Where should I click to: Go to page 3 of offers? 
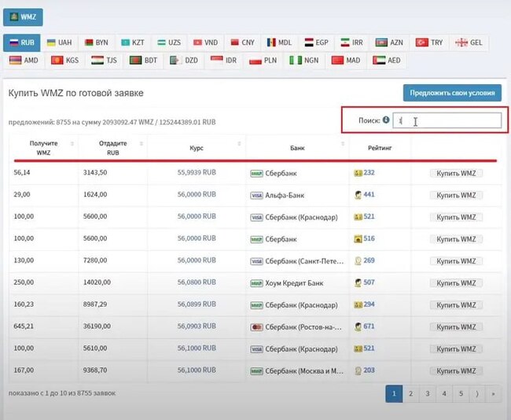point(427,392)
